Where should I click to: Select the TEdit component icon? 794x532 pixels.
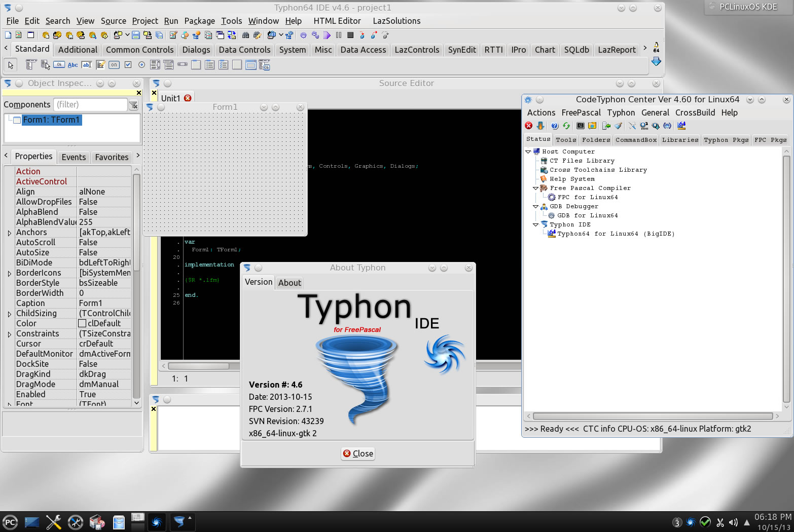pyautogui.click(x=87, y=65)
